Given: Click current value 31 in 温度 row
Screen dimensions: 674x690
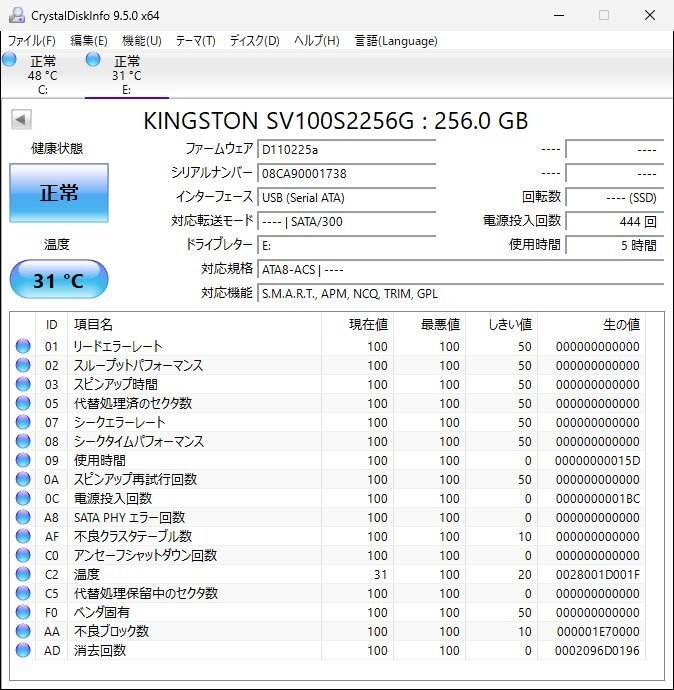Looking at the screenshot, I should point(380,575).
